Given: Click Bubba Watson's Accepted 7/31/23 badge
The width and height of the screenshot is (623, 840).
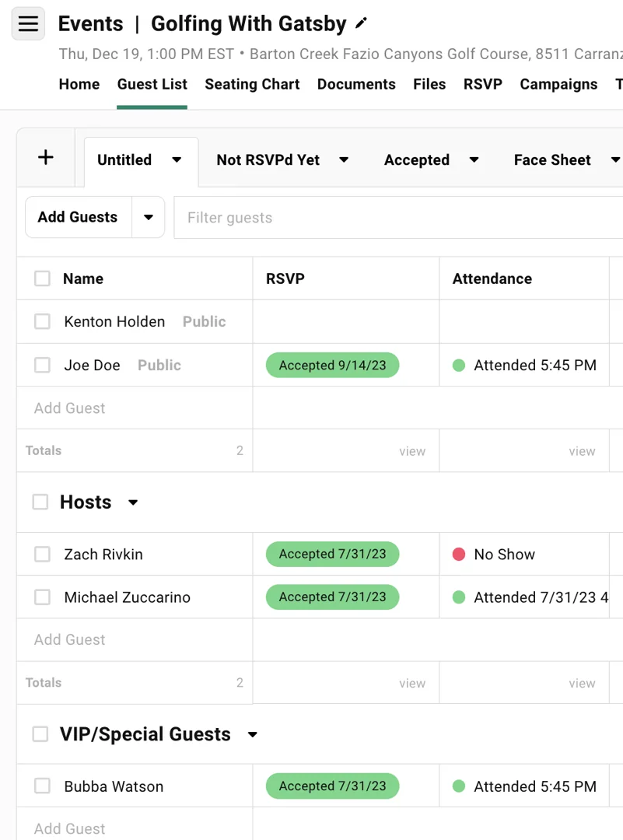Looking at the screenshot, I should click(x=333, y=786).
